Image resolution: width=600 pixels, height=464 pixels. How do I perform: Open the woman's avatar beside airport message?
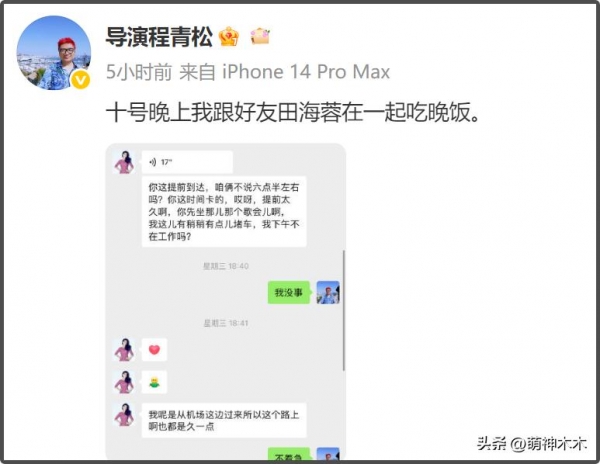(x=124, y=415)
